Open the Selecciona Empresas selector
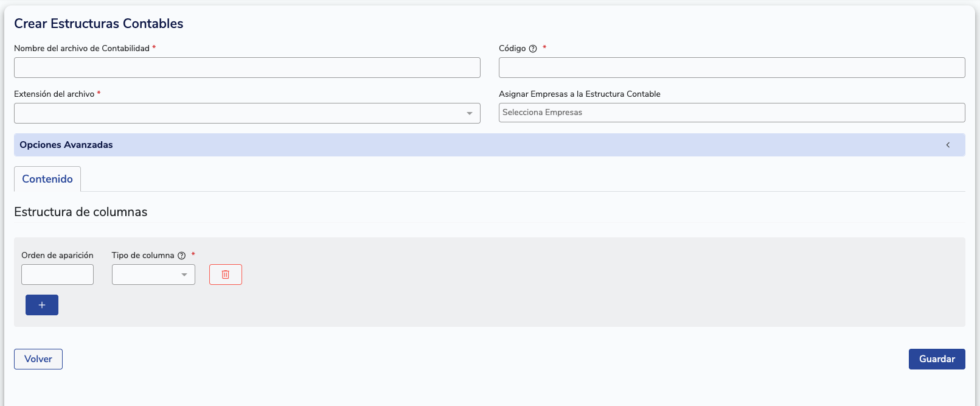 tap(731, 113)
